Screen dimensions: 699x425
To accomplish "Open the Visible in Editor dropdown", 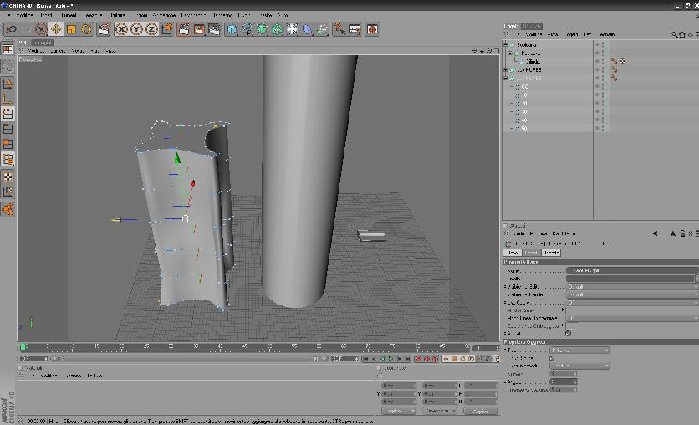I will pos(632,287).
